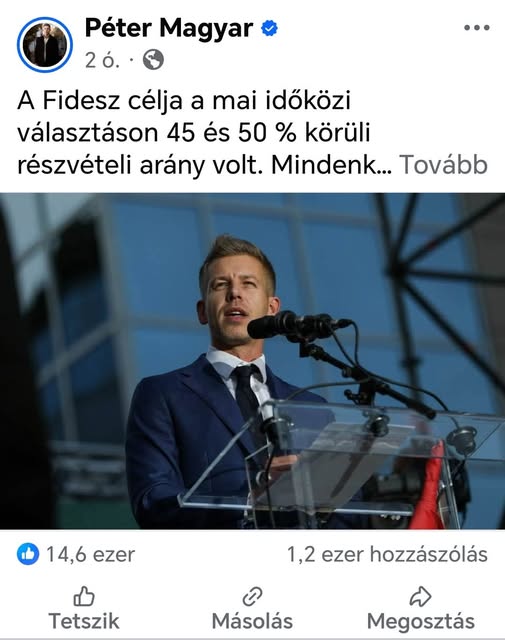Click the 2 ó. post timestamp
This screenshot has width=505, height=640.
(x=102, y=60)
